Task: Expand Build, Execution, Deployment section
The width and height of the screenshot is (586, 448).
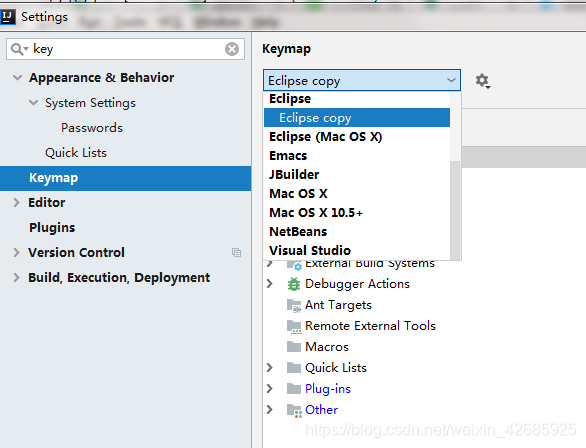Action: 16,278
